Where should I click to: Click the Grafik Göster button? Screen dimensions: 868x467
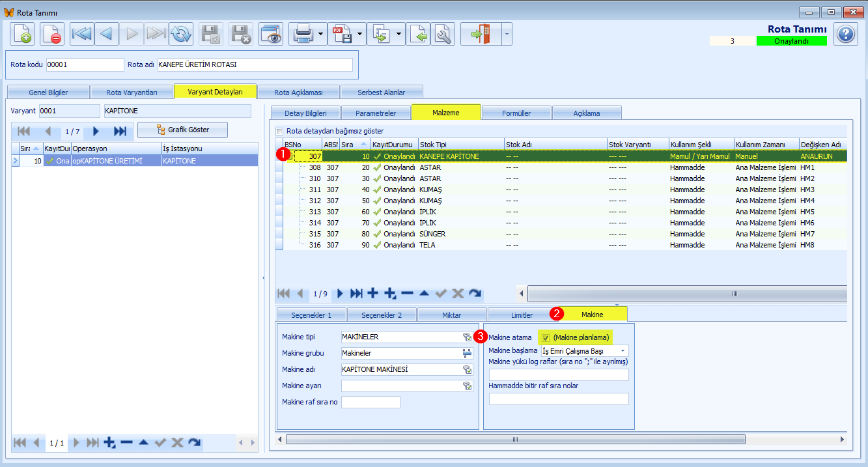(x=183, y=130)
